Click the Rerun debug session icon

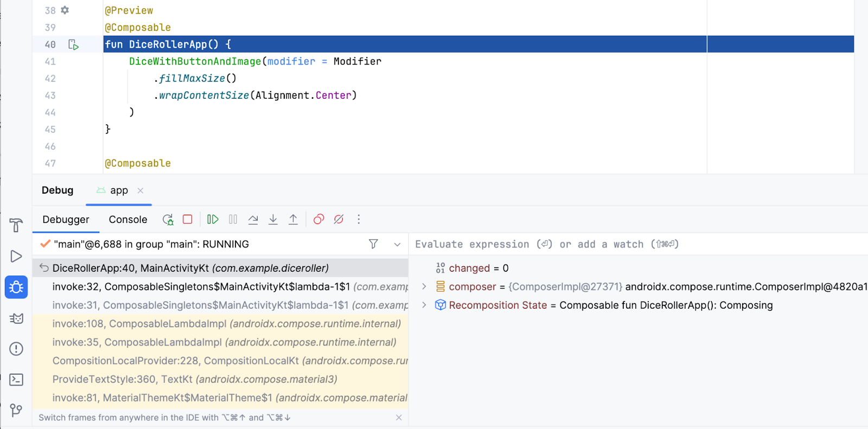click(x=168, y=220)
